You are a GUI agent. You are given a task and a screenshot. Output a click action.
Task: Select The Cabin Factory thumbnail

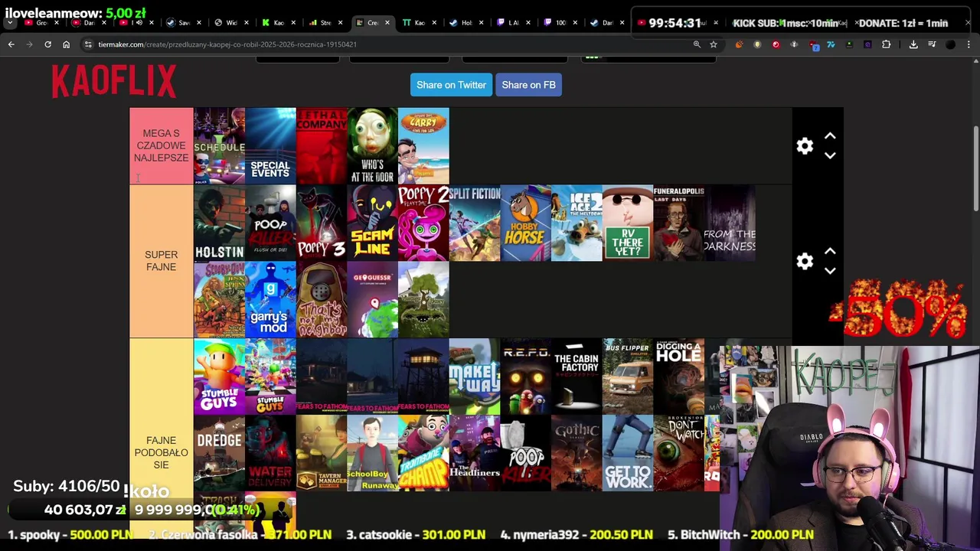coord(577,377)
